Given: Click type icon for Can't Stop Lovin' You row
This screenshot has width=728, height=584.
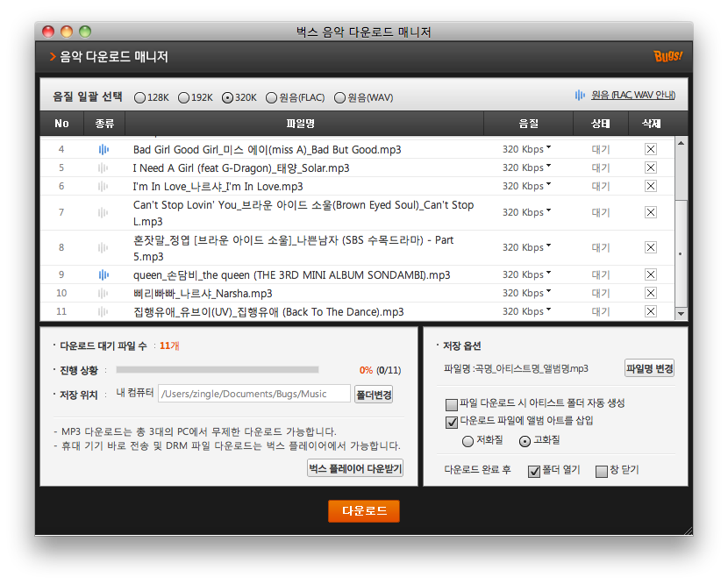Looking at the screenshot, I should pyautogui.click(x=103, y=212).
